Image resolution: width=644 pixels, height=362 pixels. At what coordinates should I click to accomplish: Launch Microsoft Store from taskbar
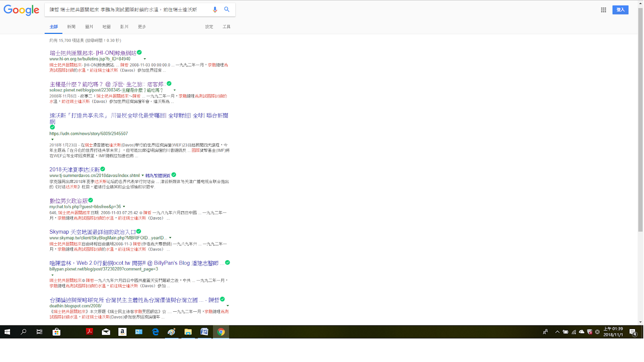[56, 332]
